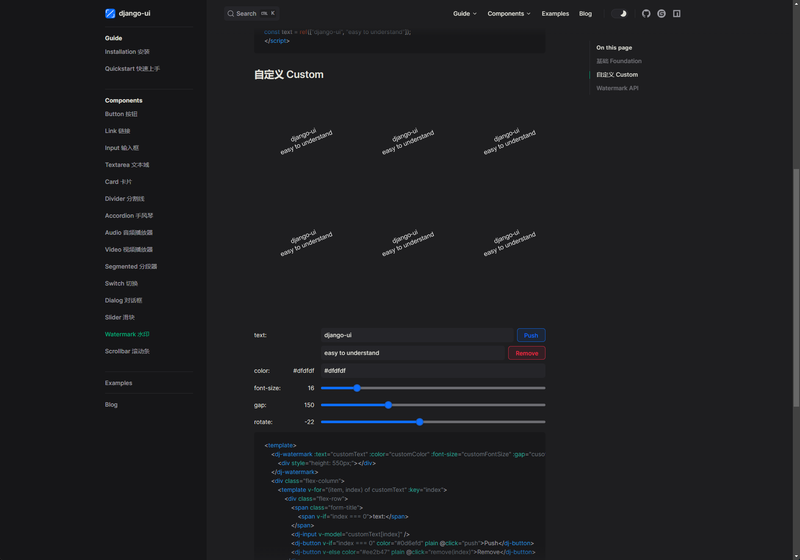
Task: Expand the Guide nav dropdown
Action: click(465, 14)
